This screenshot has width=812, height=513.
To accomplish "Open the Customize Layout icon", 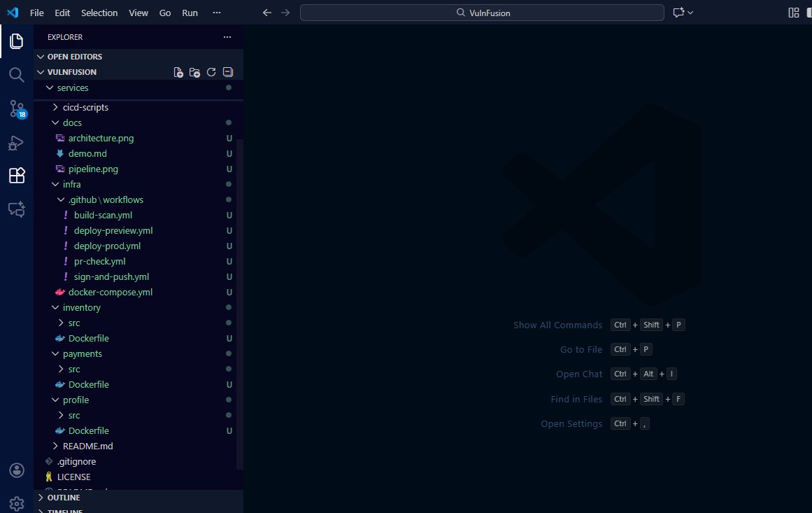I will click(793, 13).
